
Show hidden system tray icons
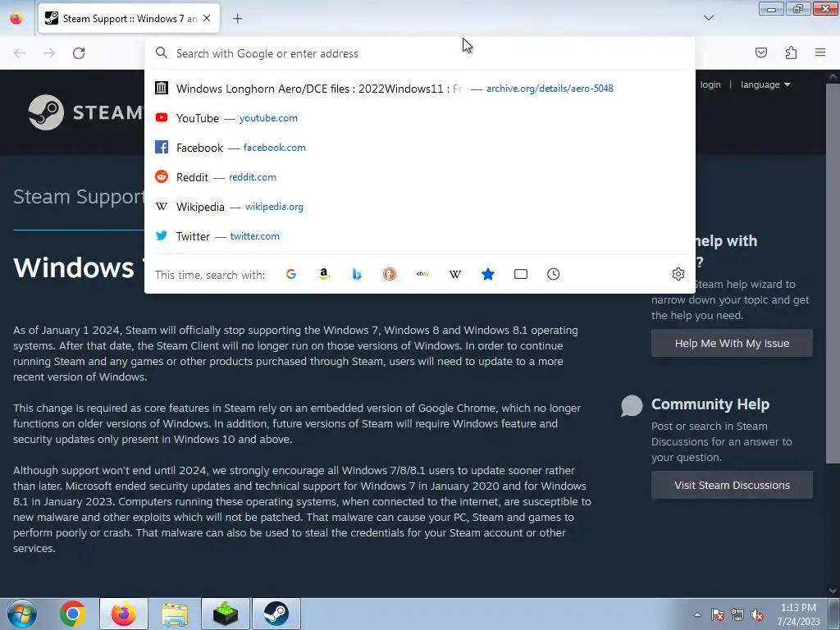coord(697,614)
